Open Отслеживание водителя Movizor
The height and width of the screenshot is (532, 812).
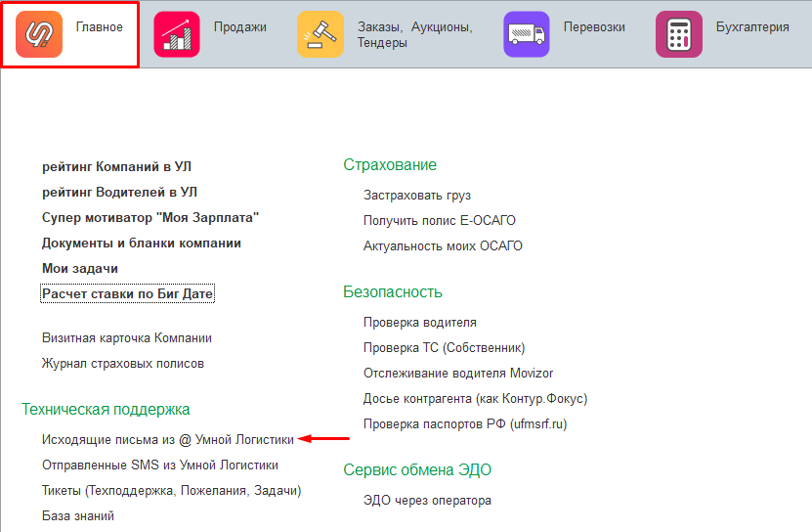pos(458,374)
